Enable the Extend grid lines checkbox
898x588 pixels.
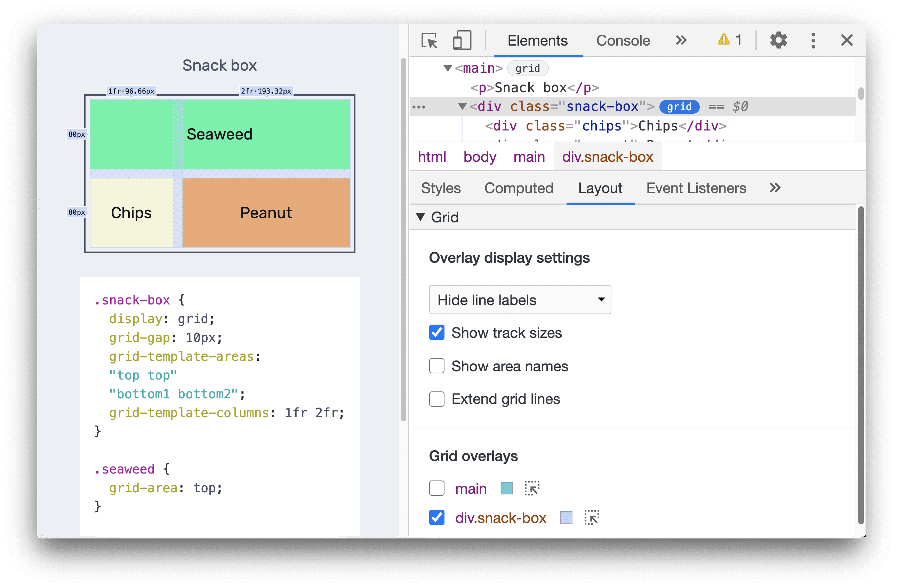tap(436, 398)
